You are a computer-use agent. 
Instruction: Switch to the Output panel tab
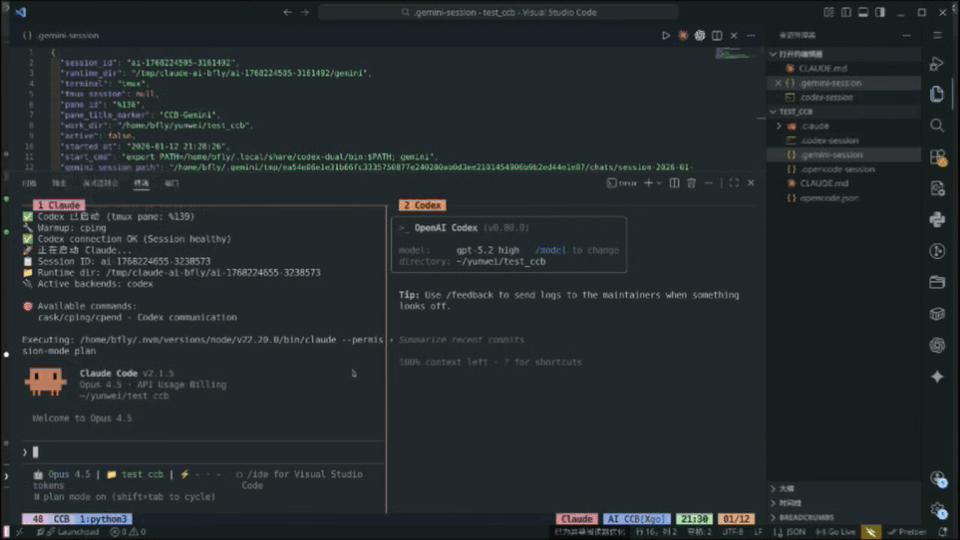(59, 183)
